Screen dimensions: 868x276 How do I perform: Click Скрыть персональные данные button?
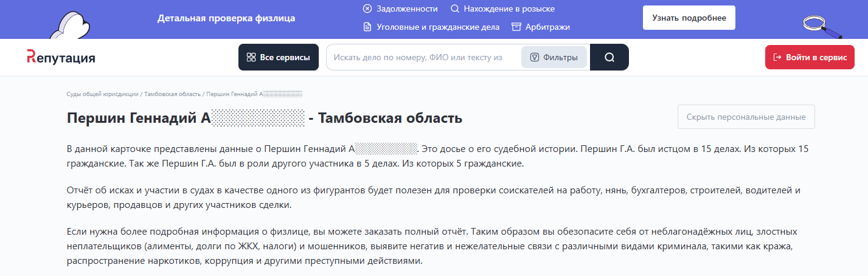coord(746,117)
